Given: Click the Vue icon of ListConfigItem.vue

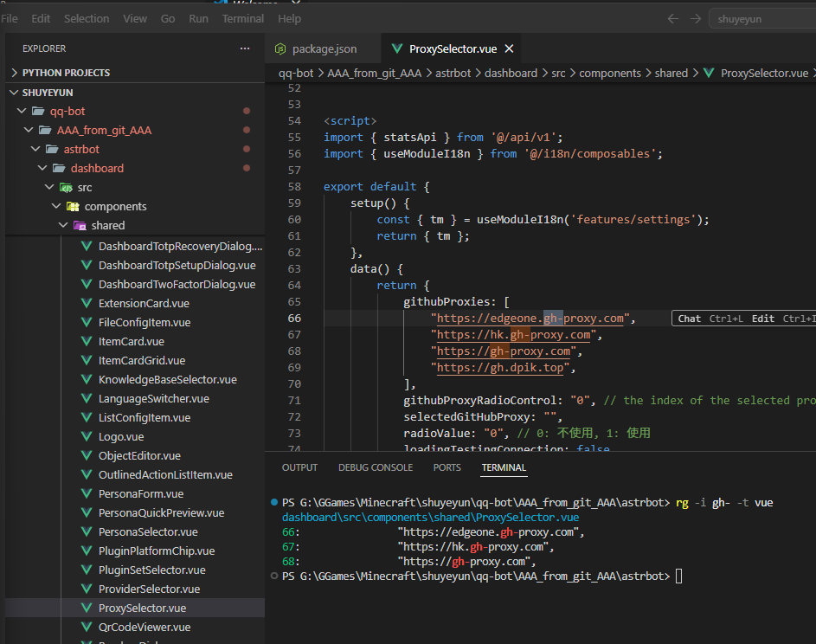Looking at the screenshot, I should [87, 417].
